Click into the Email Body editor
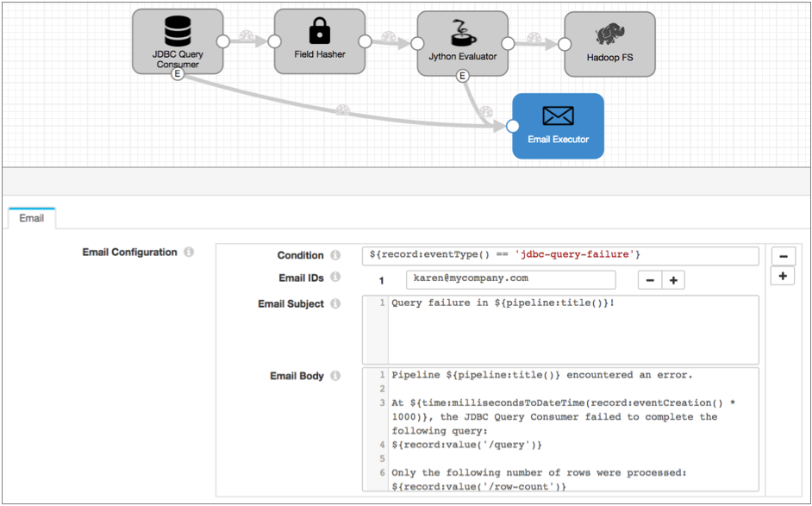Viewport: 812px width, 506px height. click(x=573, y=429)
